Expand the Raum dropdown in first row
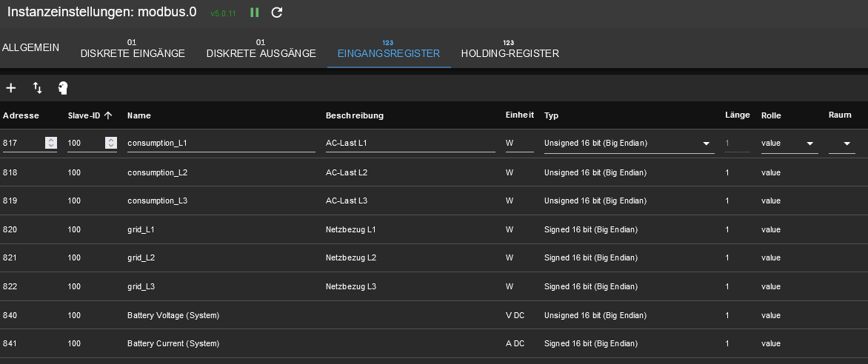Image resolution: width=868 pixels, height=364 pixels. 846,144
